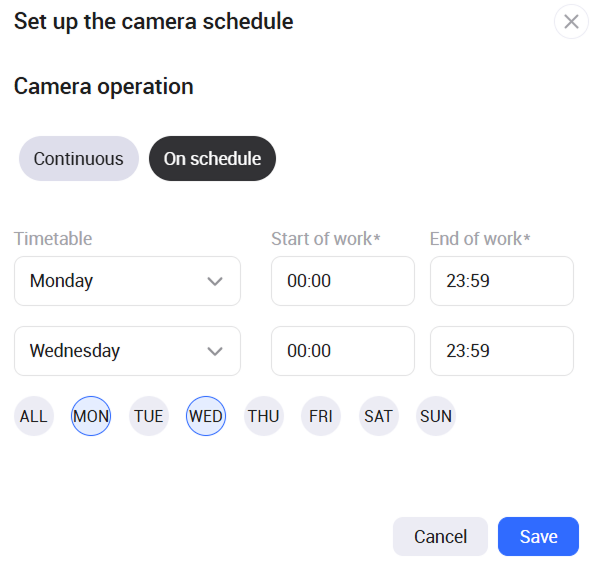Cancel the schedule changes
This screenshot has width=595, height=562.
click(x=440, y=537)
